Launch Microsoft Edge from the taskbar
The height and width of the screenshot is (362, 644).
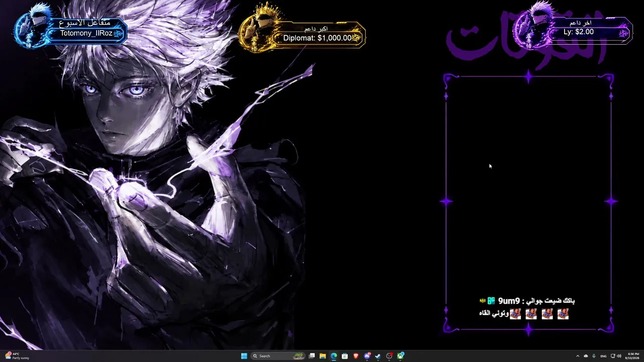[x=334, y=356]
